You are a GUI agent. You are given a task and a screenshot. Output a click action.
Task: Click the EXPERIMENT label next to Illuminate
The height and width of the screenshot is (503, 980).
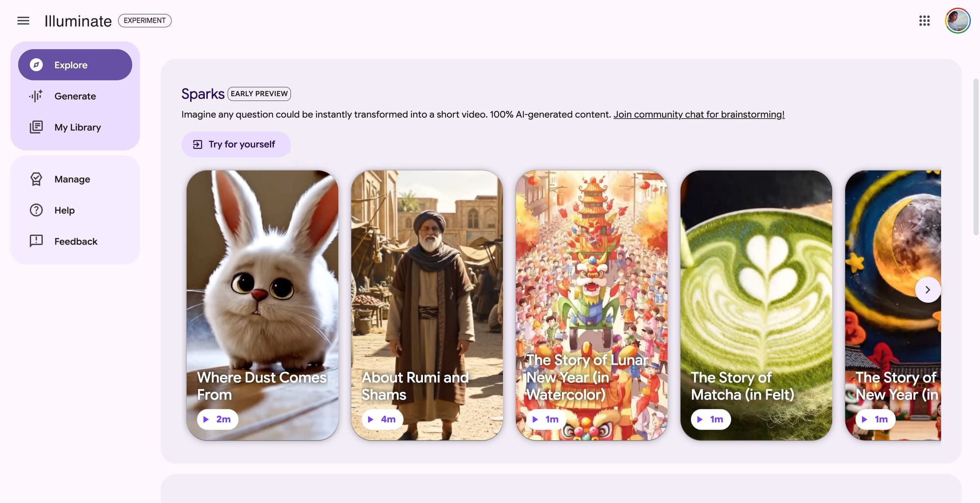tap(145, 21)
